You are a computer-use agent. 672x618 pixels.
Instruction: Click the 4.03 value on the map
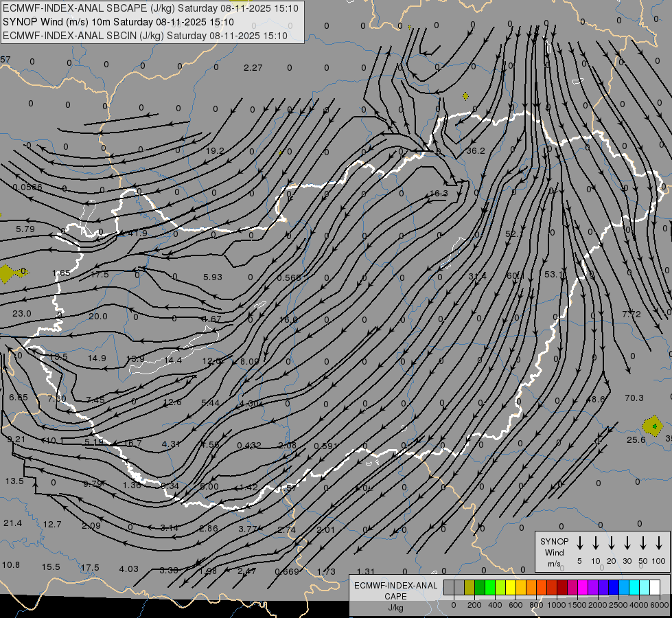click(128, 569)
